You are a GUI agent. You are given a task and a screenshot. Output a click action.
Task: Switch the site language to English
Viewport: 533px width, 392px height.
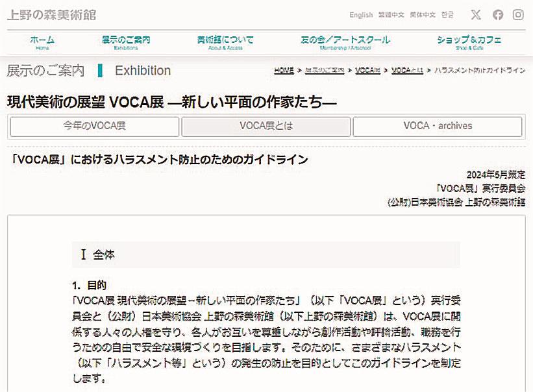(x=361, y=14)
